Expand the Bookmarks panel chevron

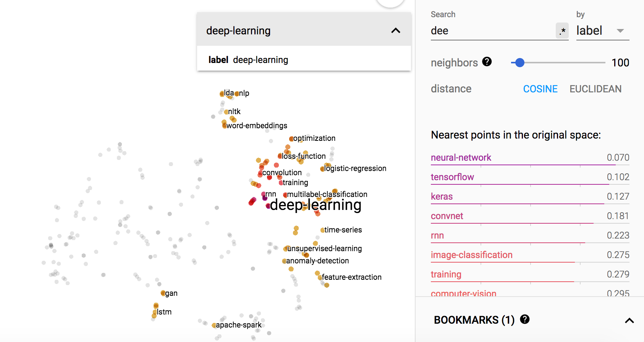click(629, 321)
